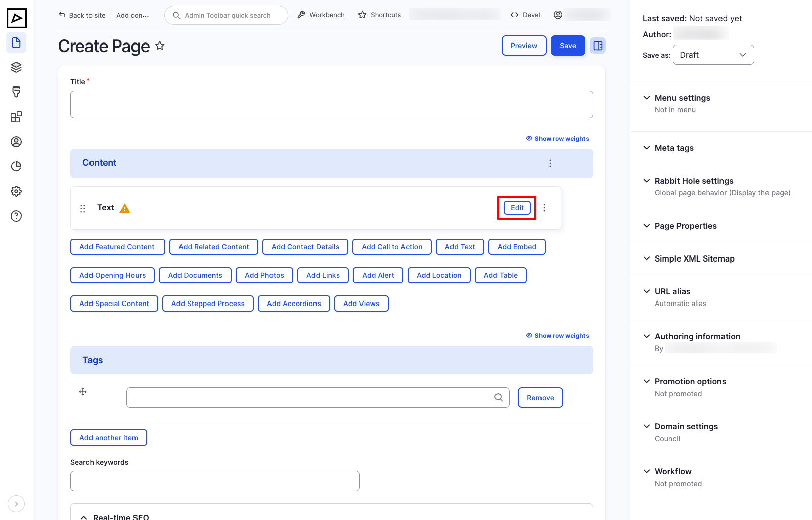Click the Content page icon in sidebar
The image size is (812, 520).
tap(16, 42)
